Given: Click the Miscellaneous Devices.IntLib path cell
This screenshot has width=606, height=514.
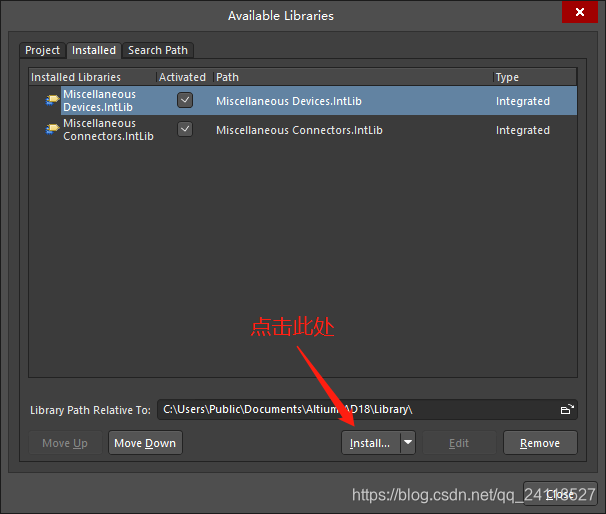Looking at the screenshot, I should [x=289, y=101].
